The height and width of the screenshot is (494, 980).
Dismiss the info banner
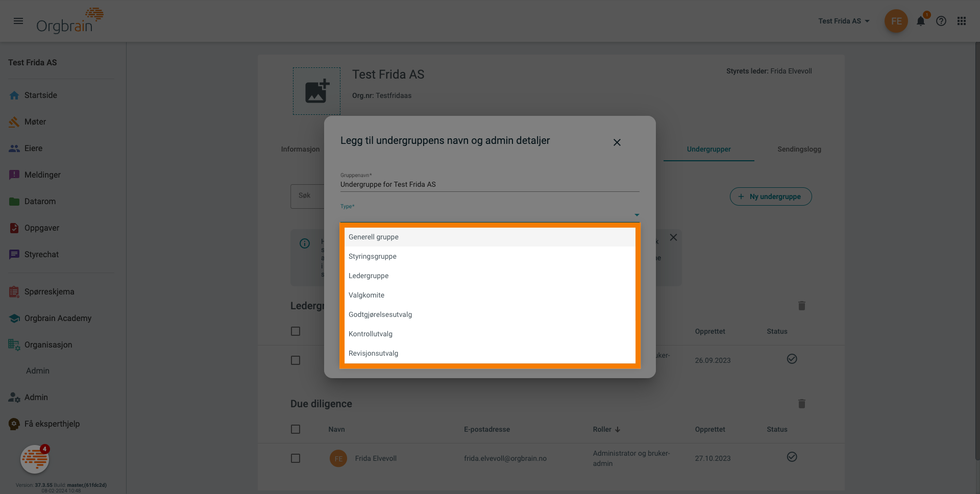pyautogui.click(x=673, y=237)
